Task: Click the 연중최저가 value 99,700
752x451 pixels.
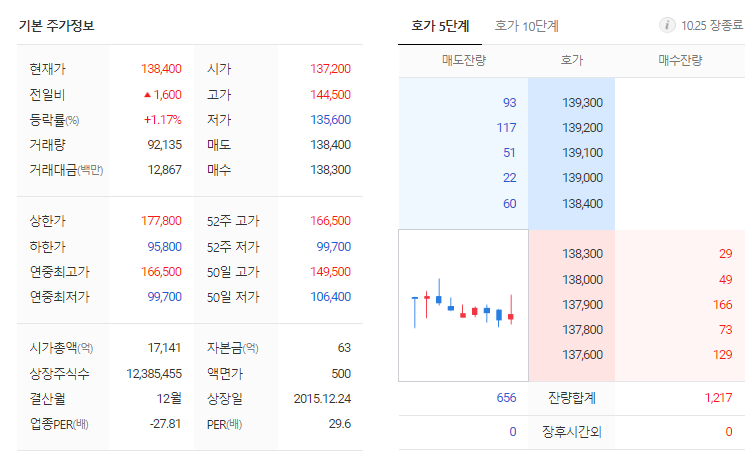Action: pos(164,297)
